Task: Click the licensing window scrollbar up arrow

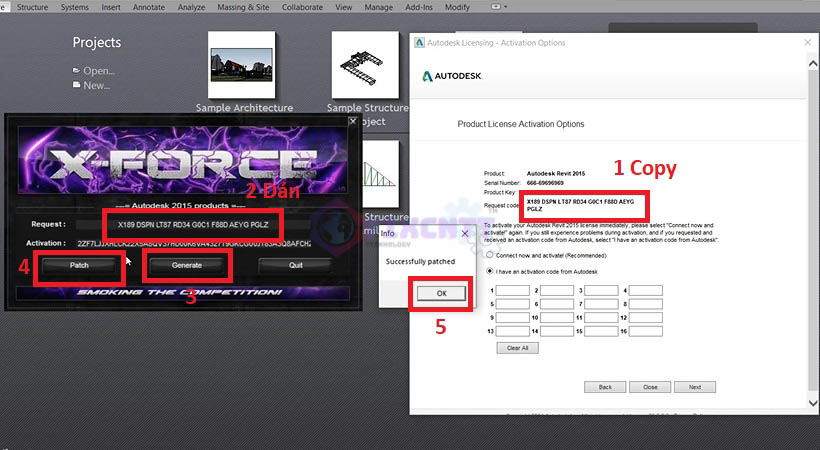Action: click(813, 64)
